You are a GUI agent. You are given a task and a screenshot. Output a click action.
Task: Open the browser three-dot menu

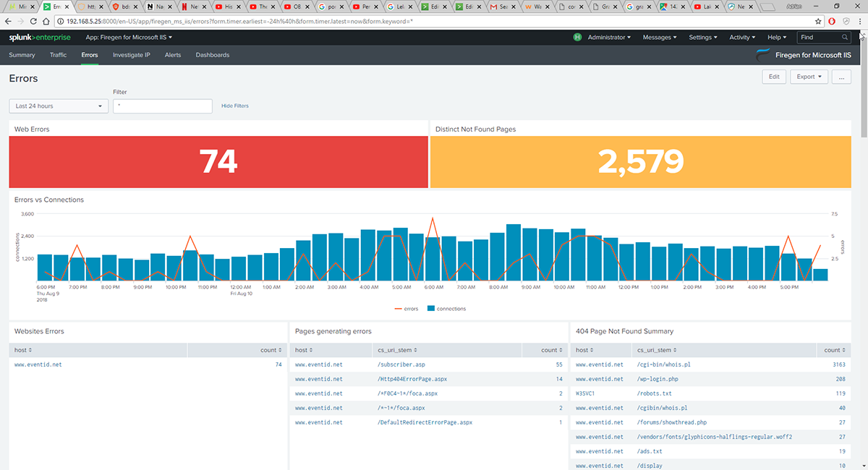(859, 22)
